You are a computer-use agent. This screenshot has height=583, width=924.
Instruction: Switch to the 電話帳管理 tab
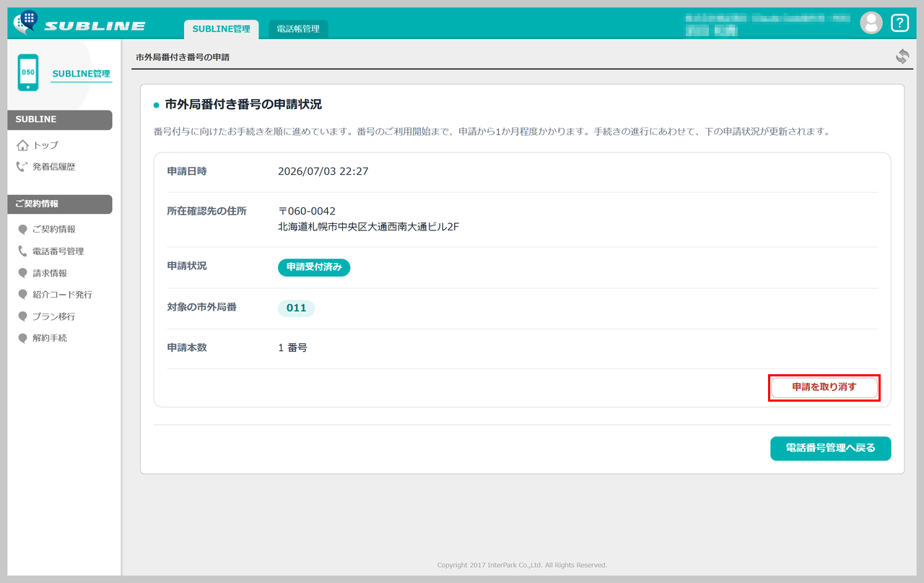click(298, 29)
